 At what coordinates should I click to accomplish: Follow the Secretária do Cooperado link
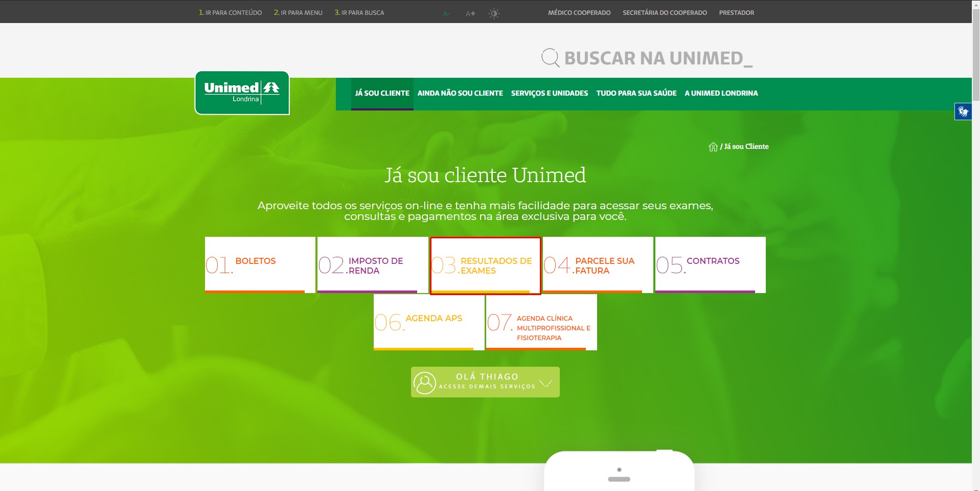click(x=665, y=13)
